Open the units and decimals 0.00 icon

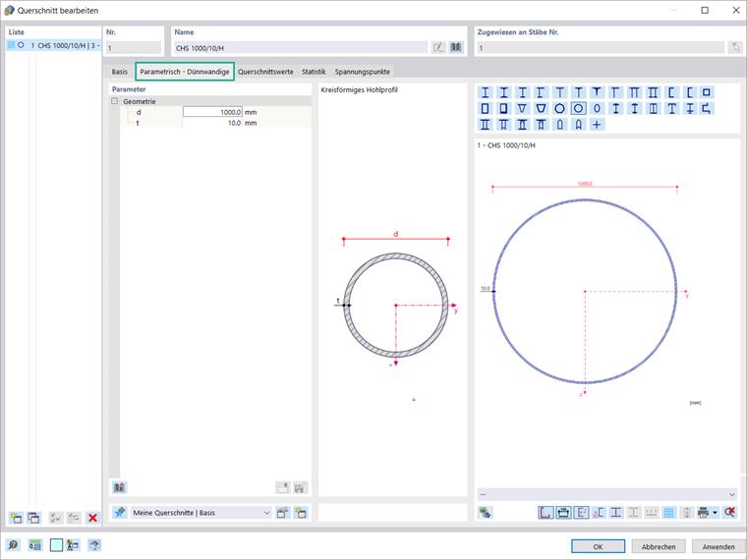pos(34,545)
